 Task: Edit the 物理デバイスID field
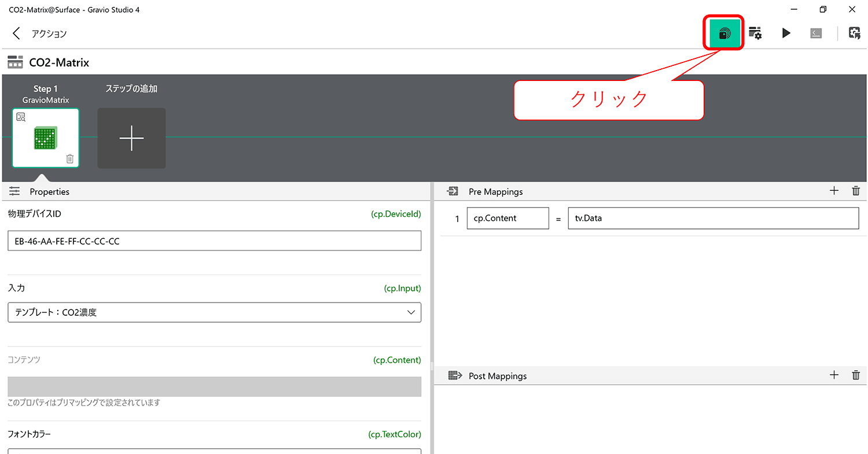pyautogui.click(x=214, y=241)
